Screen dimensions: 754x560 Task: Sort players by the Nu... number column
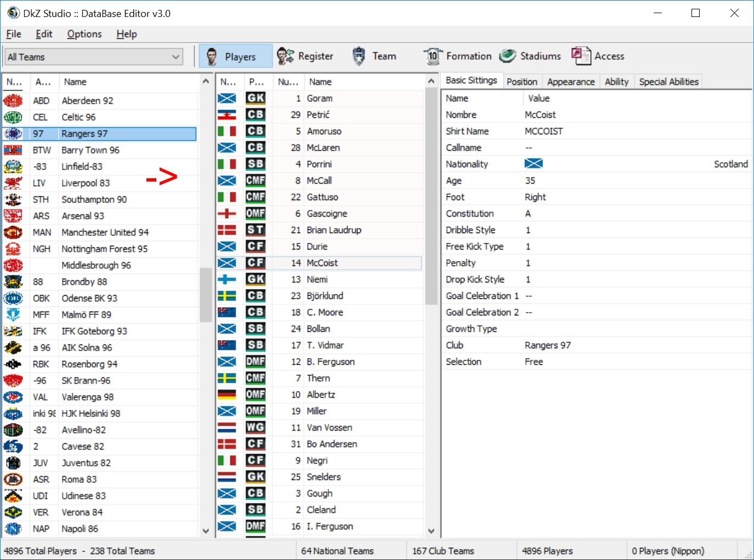[288, 82]
